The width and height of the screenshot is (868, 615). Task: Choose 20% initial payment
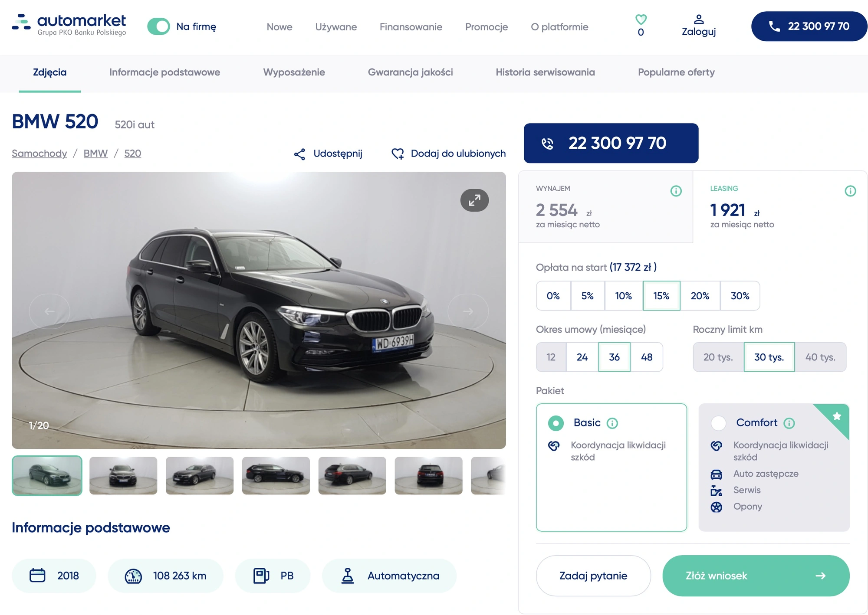700,296
